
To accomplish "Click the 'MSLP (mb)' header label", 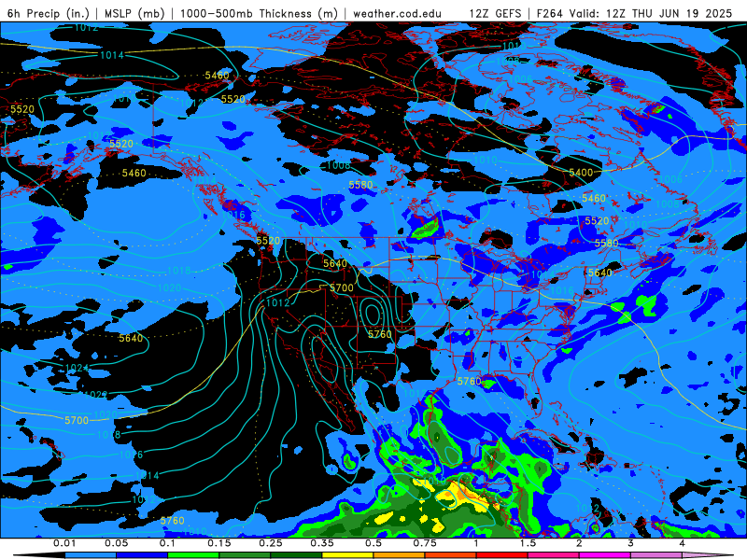I will coord(134,13).
